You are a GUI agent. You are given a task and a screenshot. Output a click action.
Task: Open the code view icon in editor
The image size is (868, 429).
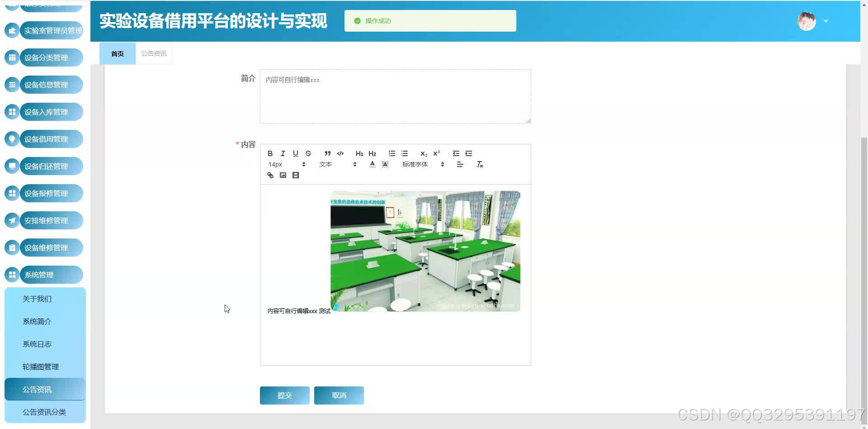[340, 153]
